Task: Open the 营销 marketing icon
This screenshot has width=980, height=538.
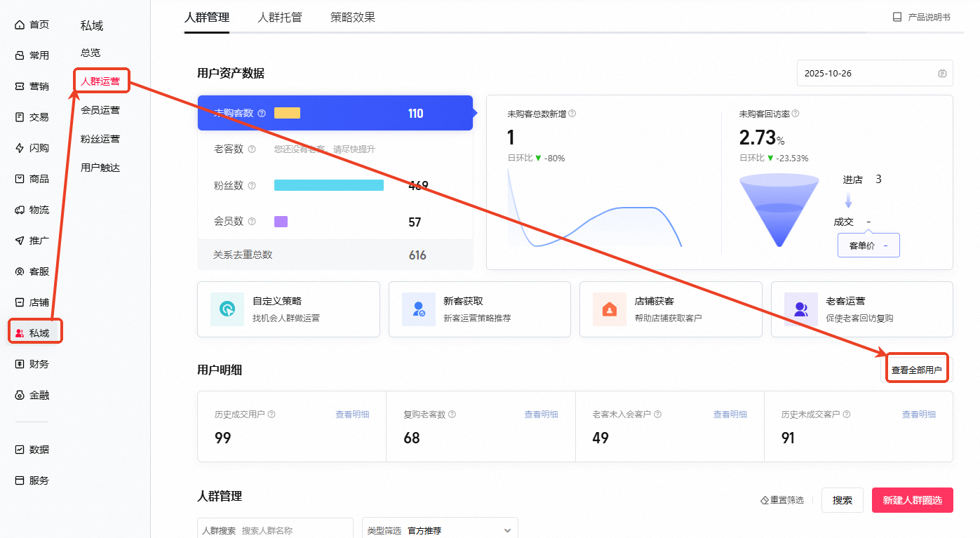Action: click(x=20, y=86)
